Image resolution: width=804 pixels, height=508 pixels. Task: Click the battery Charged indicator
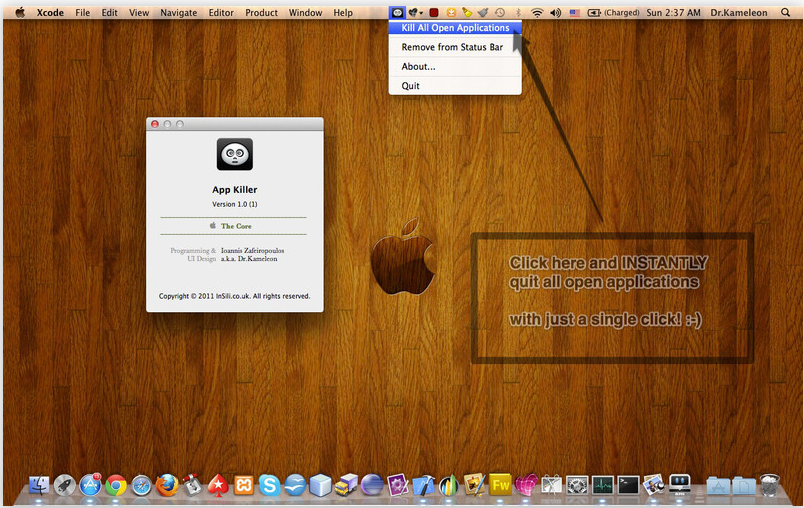[x=613, y=13]
